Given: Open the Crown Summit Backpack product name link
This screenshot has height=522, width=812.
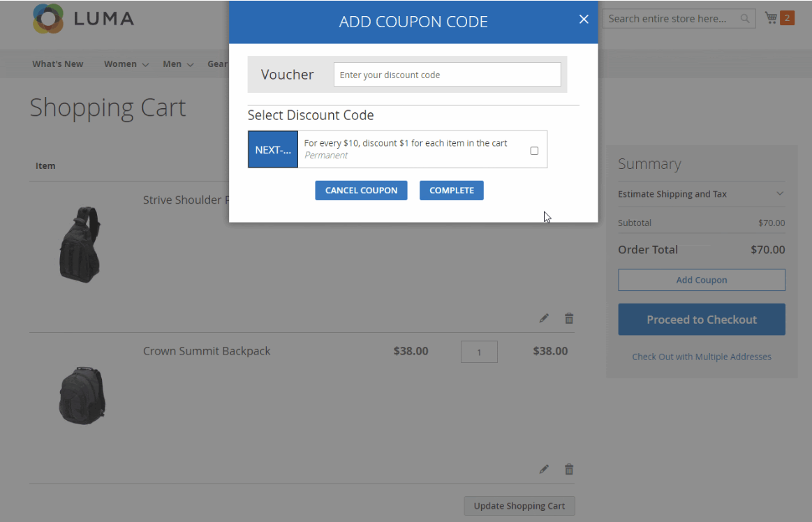Looking at the screenshot, I should [x=207, y=351].
